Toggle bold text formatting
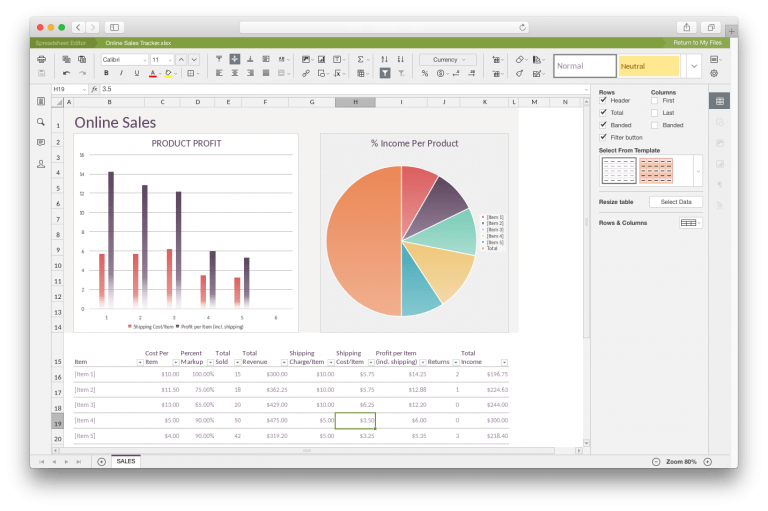768x511 pixels. point(107,73)
